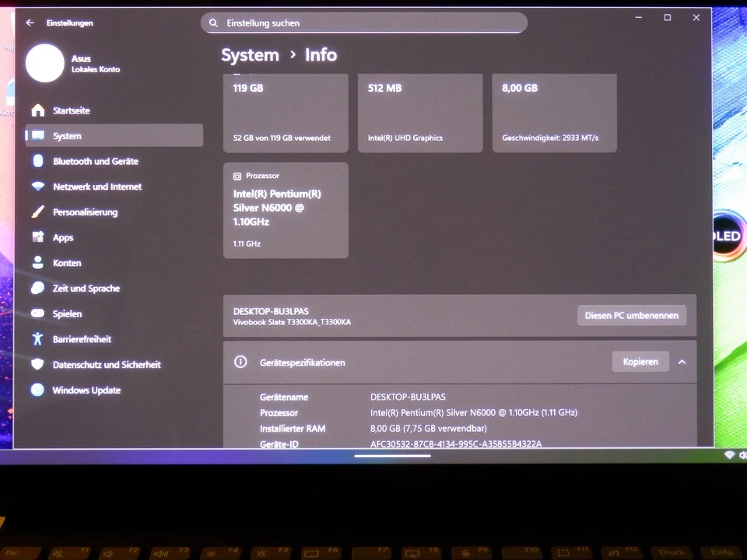Click the horizontal scrollbar at the bottom
747x560 pixels.
(x=392, y=455)
